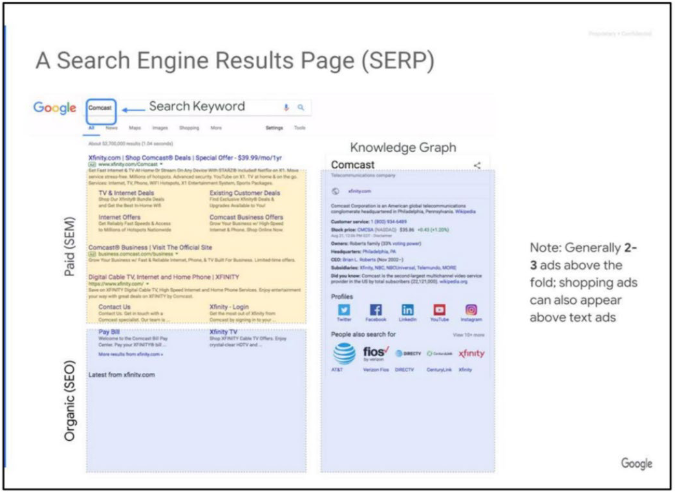Switch to the News tab
This screenshot has height=493, width=676.
tap(111, 128)
